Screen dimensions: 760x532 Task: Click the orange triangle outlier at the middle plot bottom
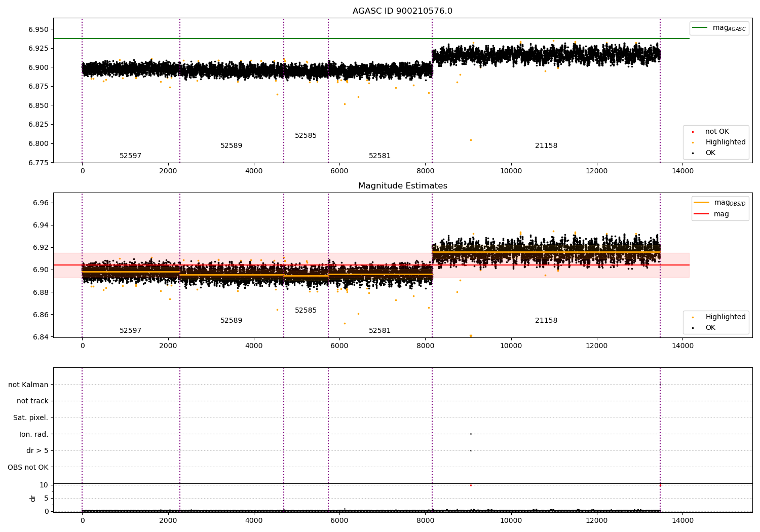click(471, 336)
